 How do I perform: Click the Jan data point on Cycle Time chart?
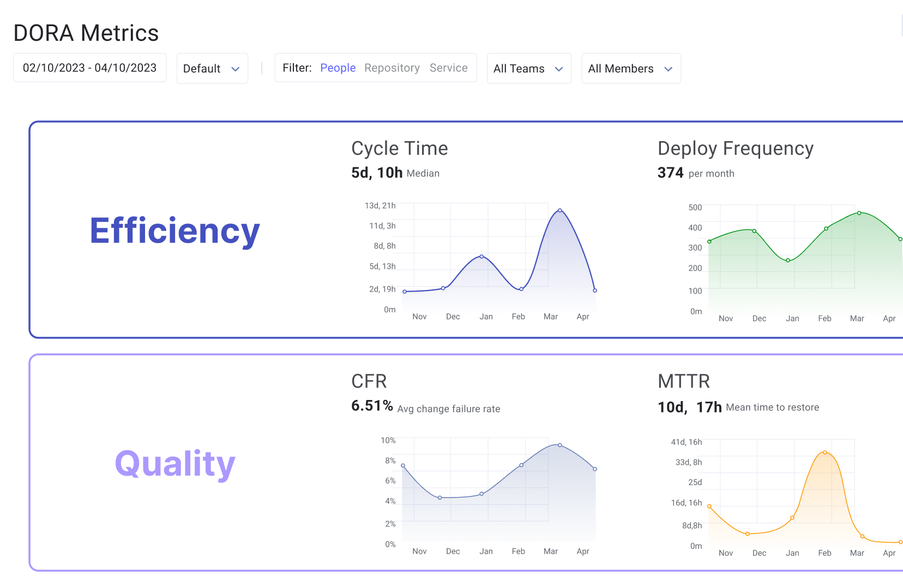(481, 256)
